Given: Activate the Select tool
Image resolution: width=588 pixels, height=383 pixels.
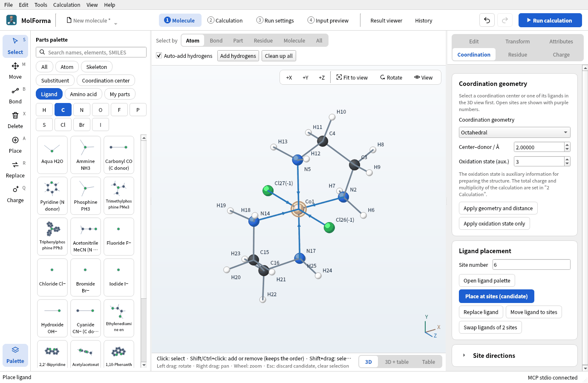Looking at the screenshot, I should [15, 46].
